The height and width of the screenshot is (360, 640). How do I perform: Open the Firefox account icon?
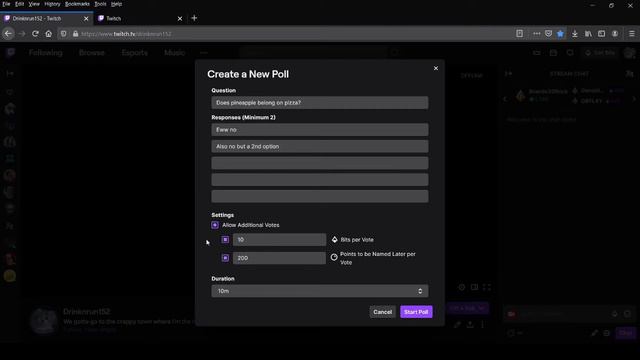tap(615, 34)
